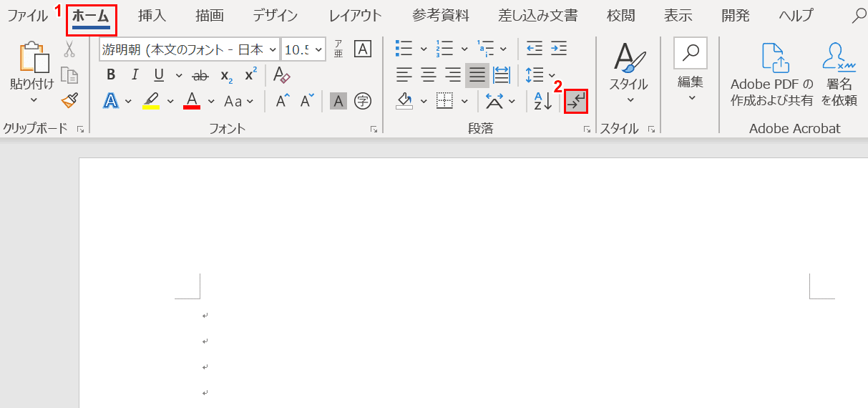Toggle Italic formatting
The height and width of the screenshot is (408, 868).
click(135, 75)
